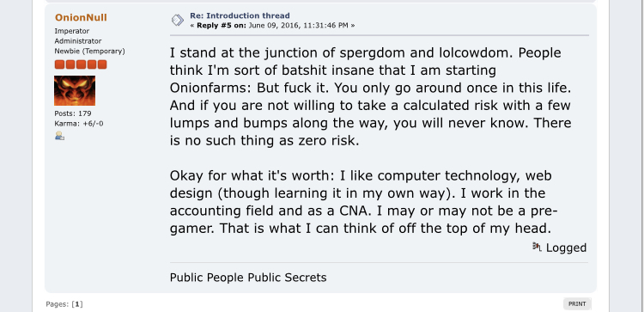Open the OnionNull username profile link
Image resolution: width=644 pixels, height=312 pixels.
click(x=81, y=17)
